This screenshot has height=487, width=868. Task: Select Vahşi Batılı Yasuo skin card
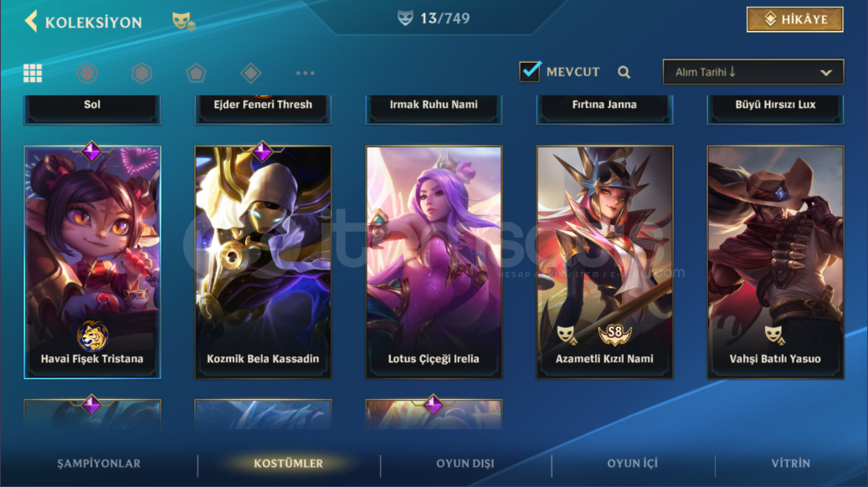coord(775,262)
